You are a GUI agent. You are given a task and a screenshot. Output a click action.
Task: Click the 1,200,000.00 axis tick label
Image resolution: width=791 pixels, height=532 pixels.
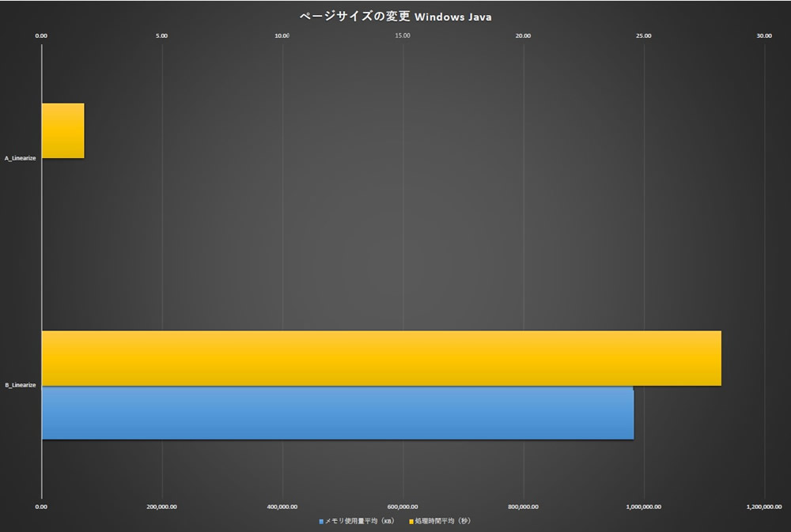click(x=763, y=507)
